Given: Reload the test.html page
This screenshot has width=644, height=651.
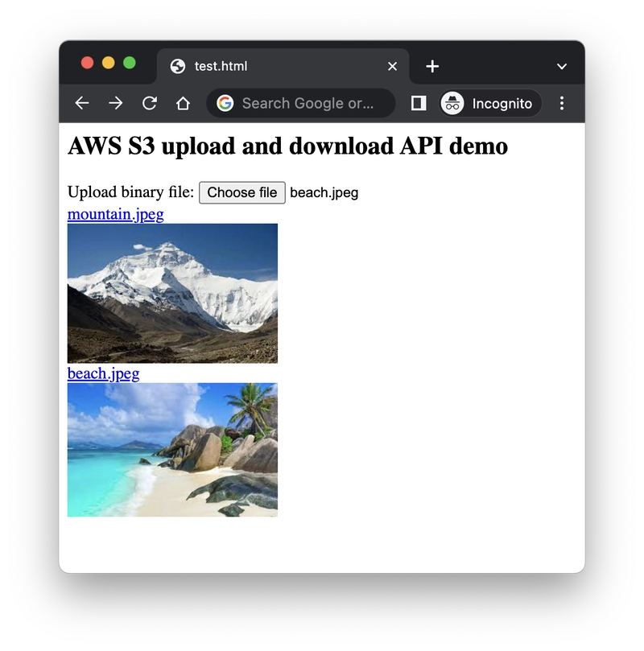Looking at the screenshot, I should tap(150, 103).
